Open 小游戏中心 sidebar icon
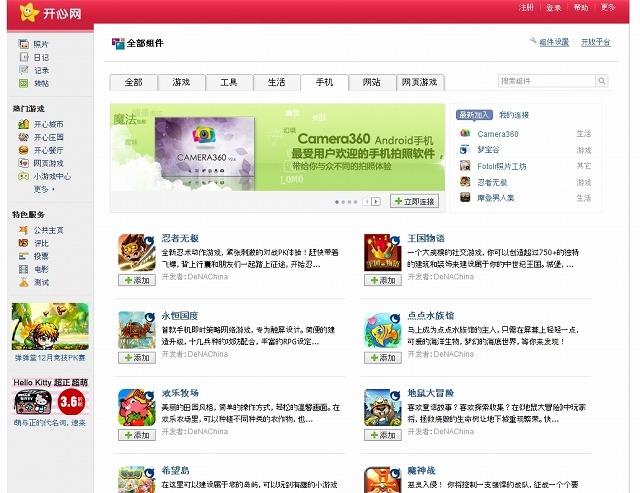Screen dimensions: 640x493 click(x=24, y=176)
